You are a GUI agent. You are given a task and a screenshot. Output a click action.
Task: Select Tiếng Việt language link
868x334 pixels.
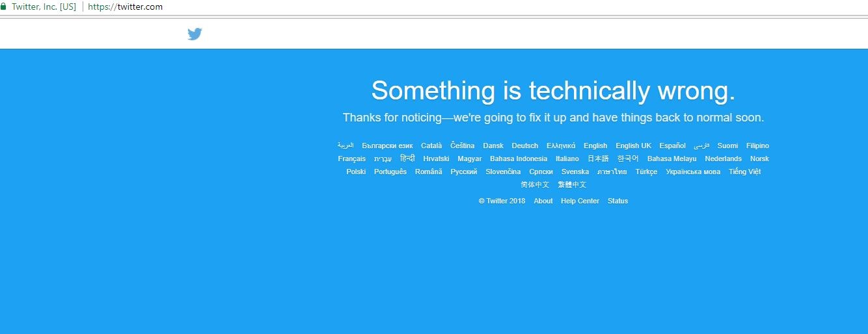pos(744,172)
